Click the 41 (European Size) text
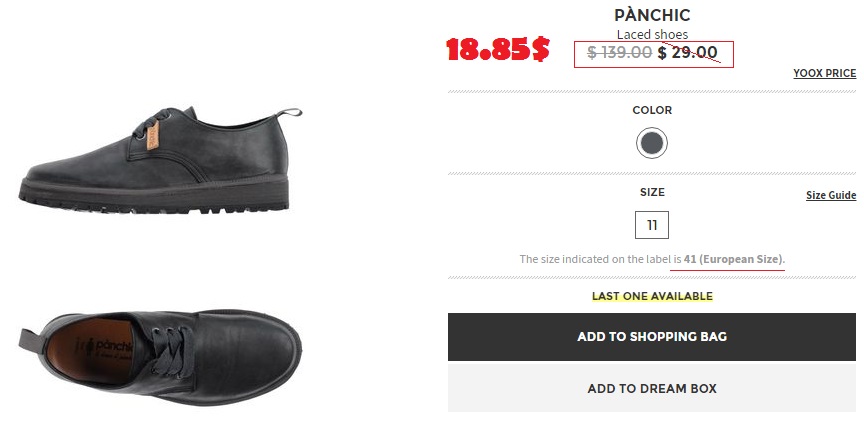The image size is (864, 424). click(x=734, y=259)
